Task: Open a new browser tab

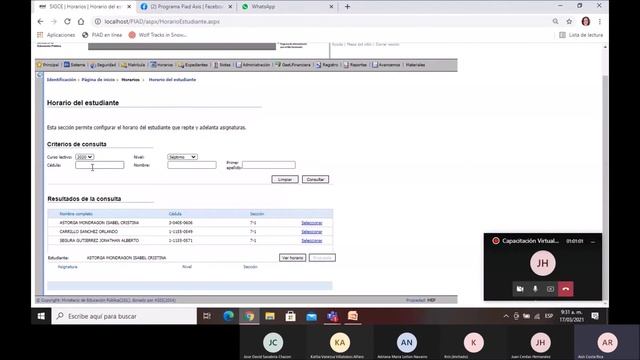Action: (x=347, y=7)
